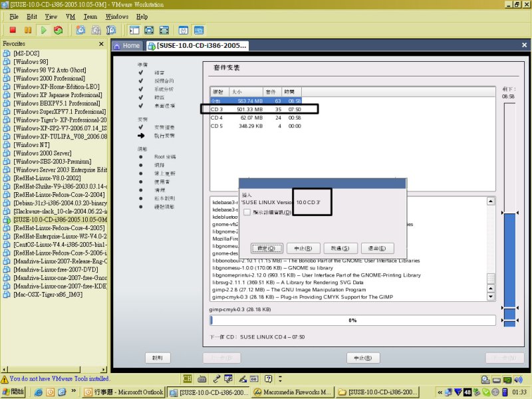This screenshot has height=399, width=532.
Task: Select [Windows NT] in Favorites
Action: pyautogui.click(x=31, y=145)
